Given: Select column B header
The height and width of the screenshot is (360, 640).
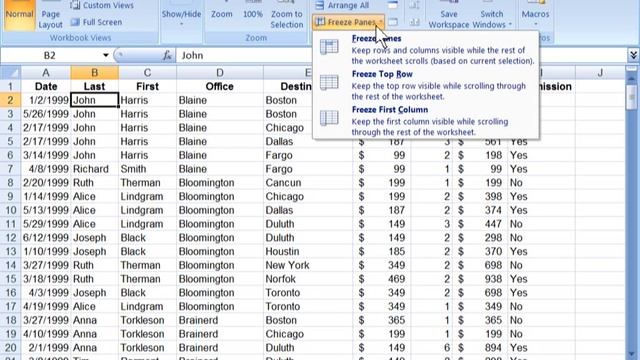Looking at the screenshot, I should click(95, 73).
